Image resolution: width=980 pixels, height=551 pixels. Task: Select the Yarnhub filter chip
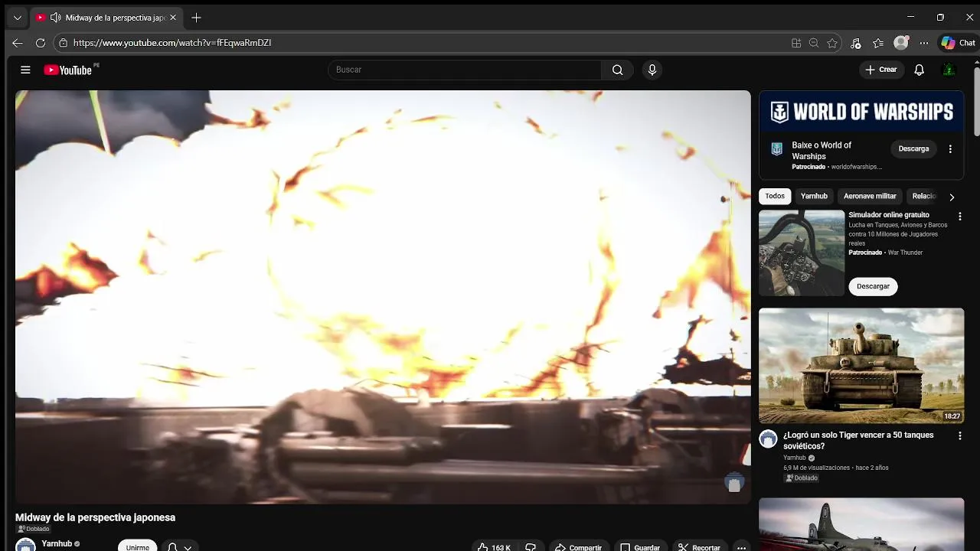[814, 196]
